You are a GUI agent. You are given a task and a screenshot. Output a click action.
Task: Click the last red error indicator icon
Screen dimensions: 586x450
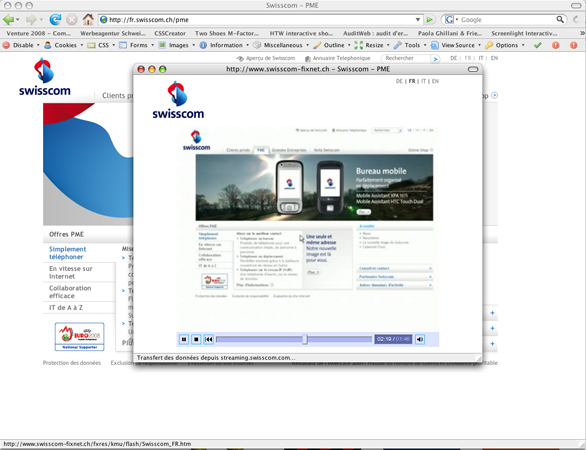pos(574,45)
